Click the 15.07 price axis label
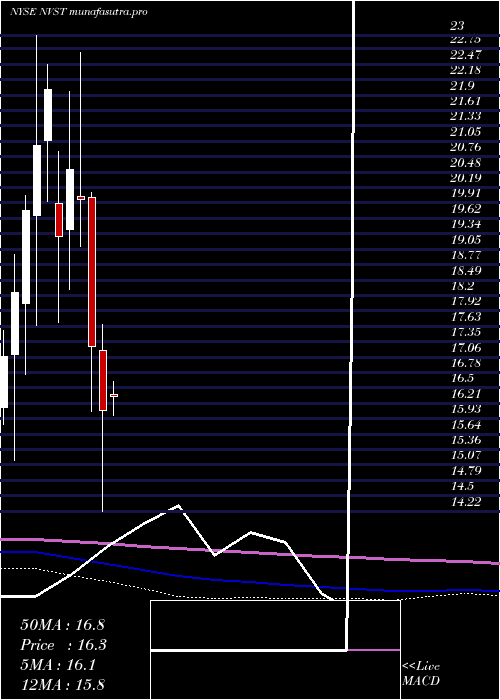The width and height of the screenshot is (500, 700). [x=466, y=455]
